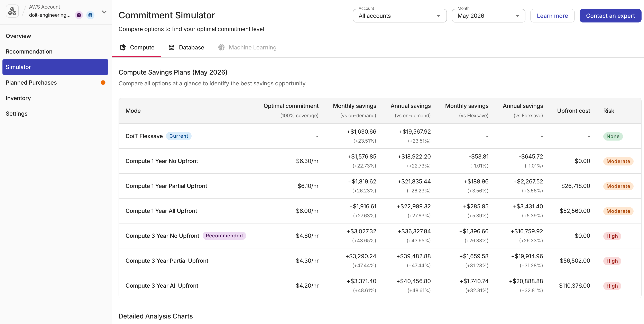Open Recommendation in the sidebar

click(55, 51)
